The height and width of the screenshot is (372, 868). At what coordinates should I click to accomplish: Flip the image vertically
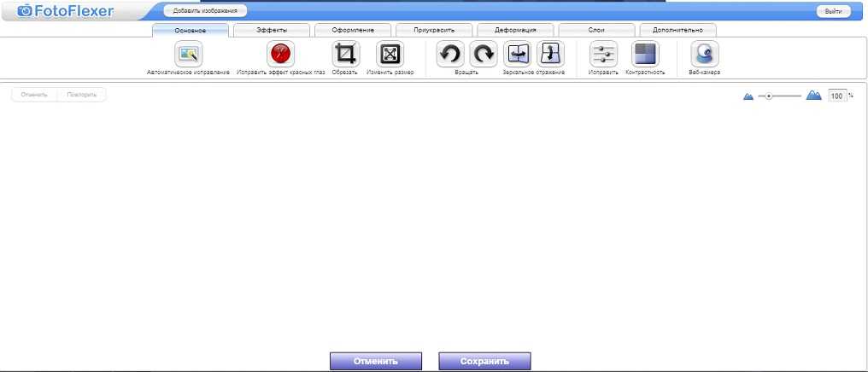click(550, 55)
